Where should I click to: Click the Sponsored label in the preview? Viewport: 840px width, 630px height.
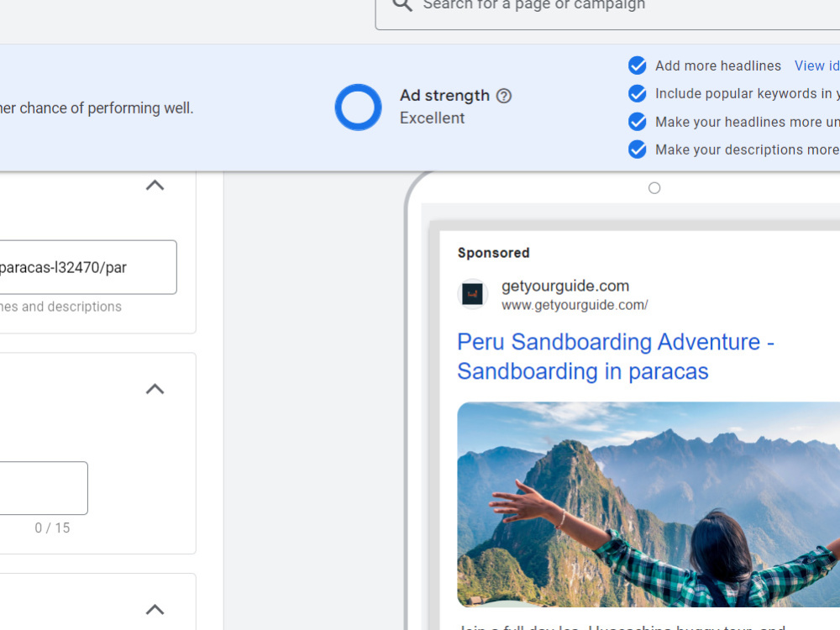(x=493, y=253)
